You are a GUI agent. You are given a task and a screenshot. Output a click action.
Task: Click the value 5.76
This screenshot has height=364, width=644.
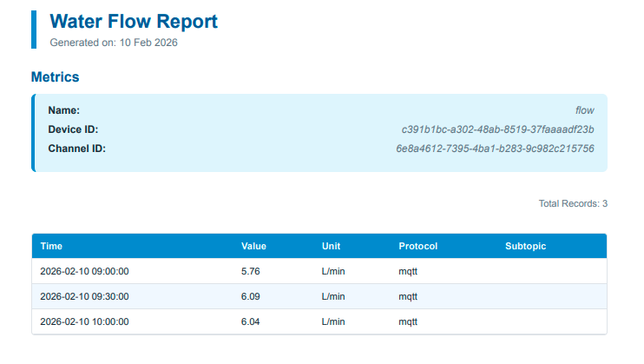[x=251, y=271]
